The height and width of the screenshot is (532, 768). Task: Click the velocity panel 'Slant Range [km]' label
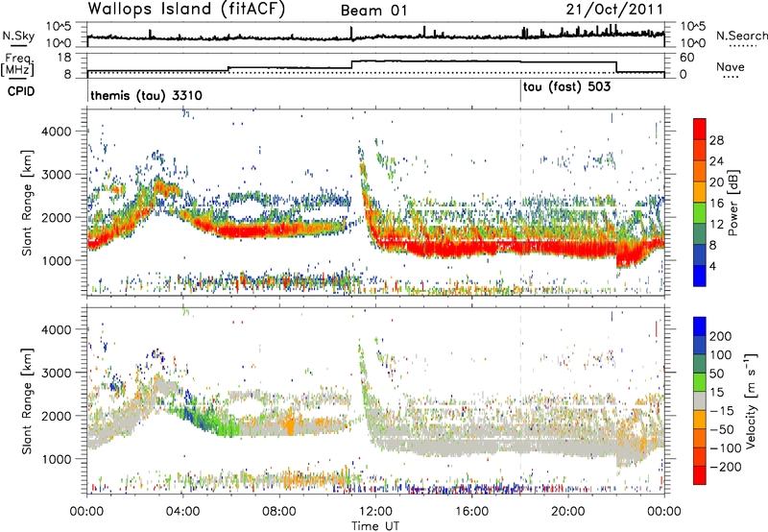pos(27,400)
